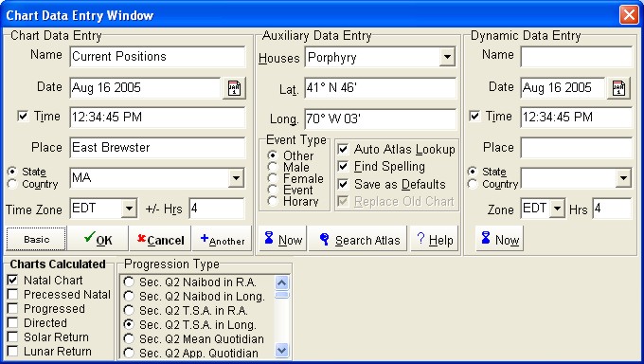Viewport: 644px width, 364px height.
Task: Toggle the Time checkbox in Chart Data Entry
Action: [23, 116]
